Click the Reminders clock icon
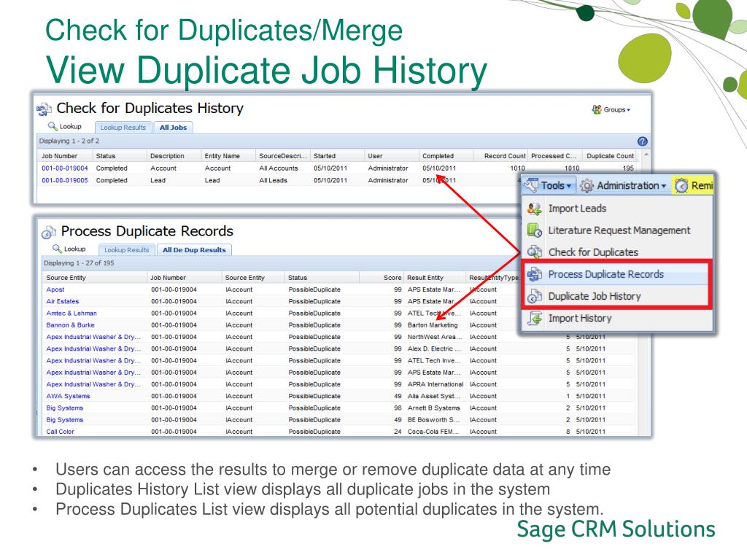Image resolution: width=747 pixels, height=560 pixels. pos(682,186)
